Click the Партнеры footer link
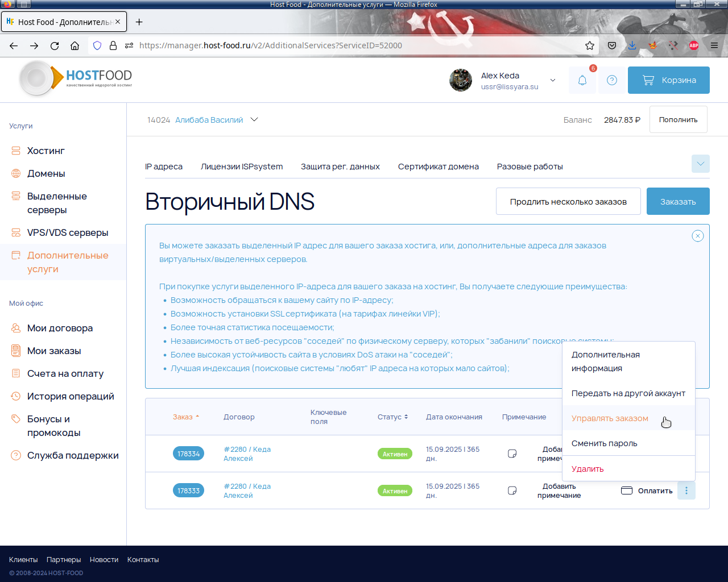This screenshot has width=728, height=582. tap(64, 560)
